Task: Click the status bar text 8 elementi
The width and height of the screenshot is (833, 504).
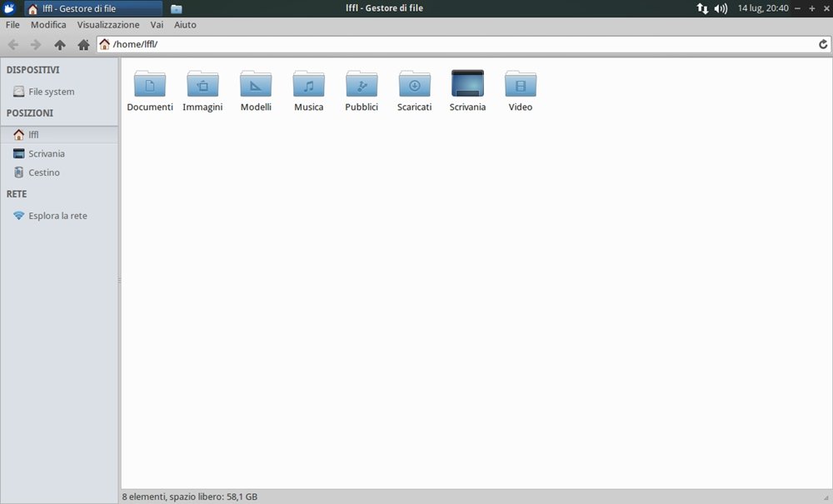Action: click(190, 497)
